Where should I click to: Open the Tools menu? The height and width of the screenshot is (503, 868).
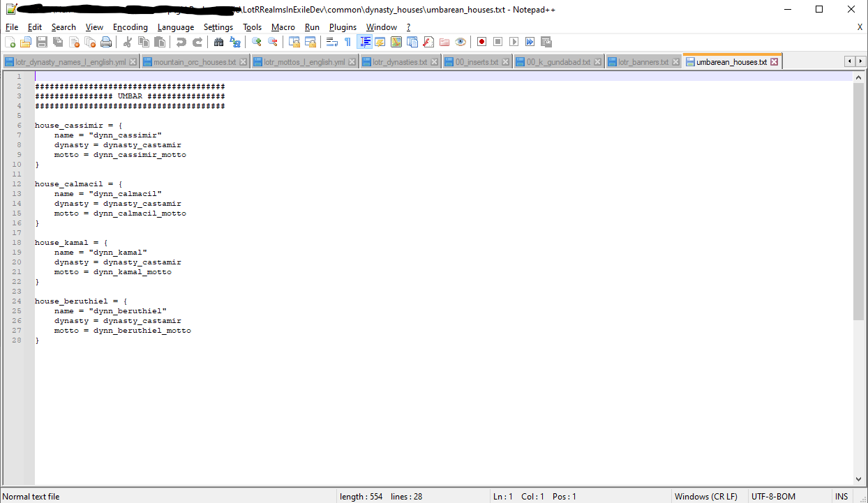(x=253, y=27)
